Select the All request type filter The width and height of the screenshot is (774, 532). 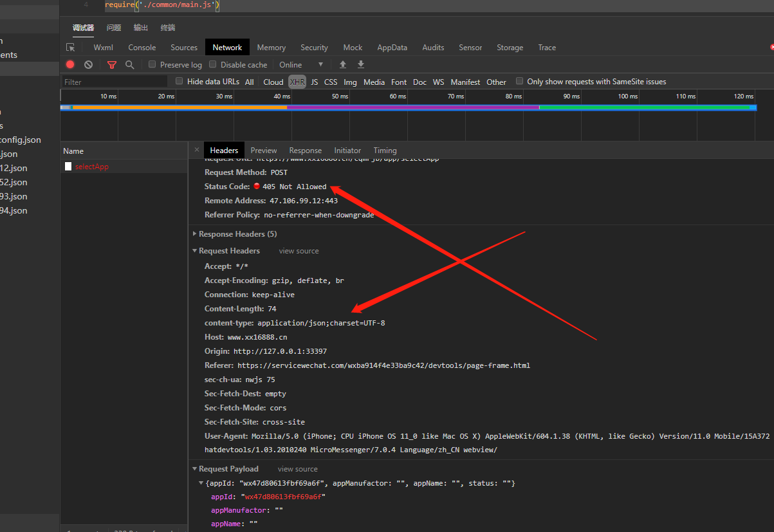[250, 82]
